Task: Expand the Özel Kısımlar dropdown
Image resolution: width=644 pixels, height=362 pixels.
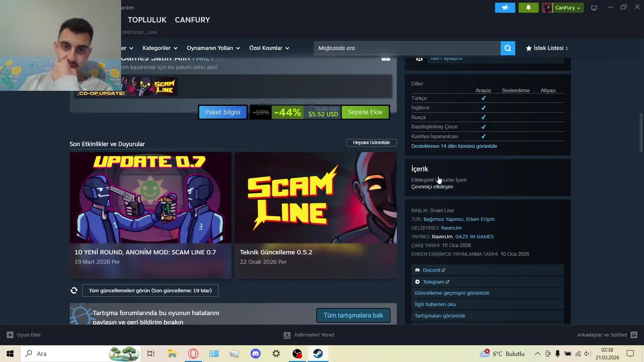Action: tap(269, 48)
